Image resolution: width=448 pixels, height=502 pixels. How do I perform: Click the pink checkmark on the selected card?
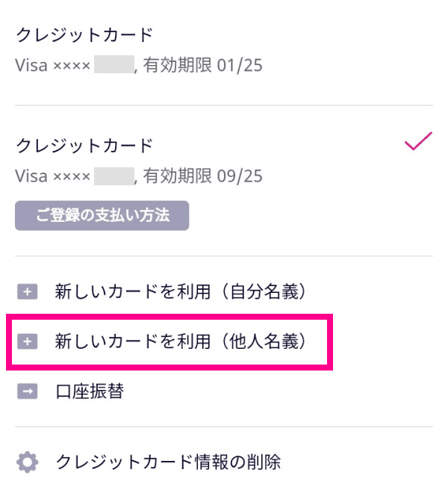tap(417, 142)
